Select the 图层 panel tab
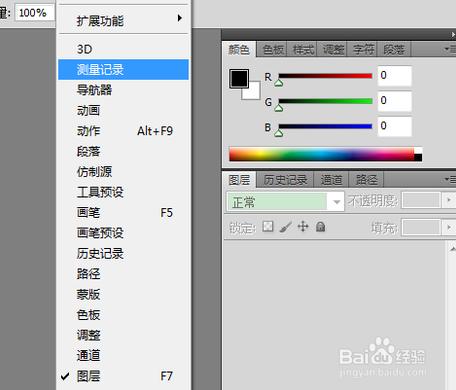 coord(239,180)
